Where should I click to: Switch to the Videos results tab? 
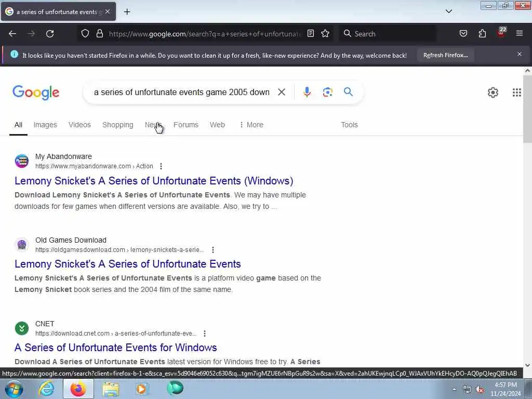79,125
